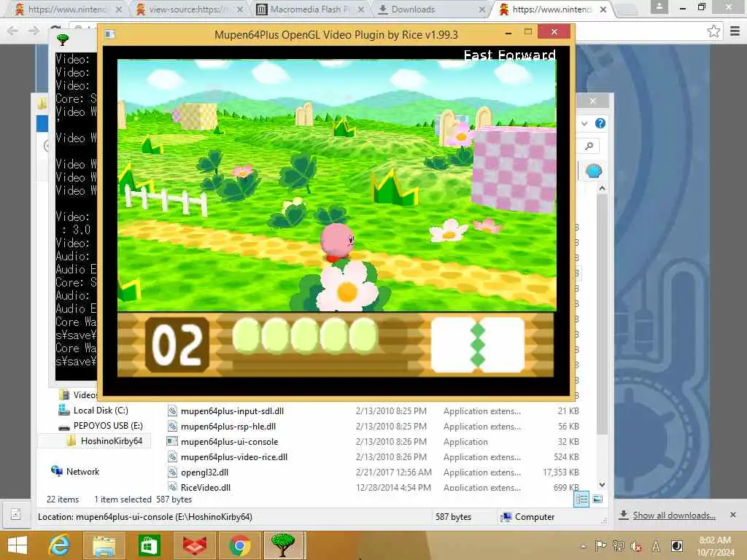Close the Macromedia Flash tab
The height and width of the screenshot is (560, 747).
[361, 9]
